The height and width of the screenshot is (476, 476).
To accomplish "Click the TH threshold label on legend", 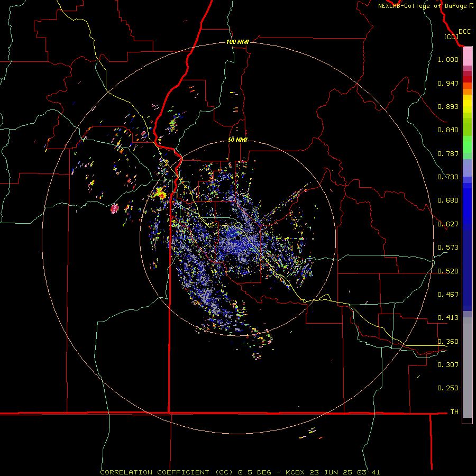I will coord(454,412).
